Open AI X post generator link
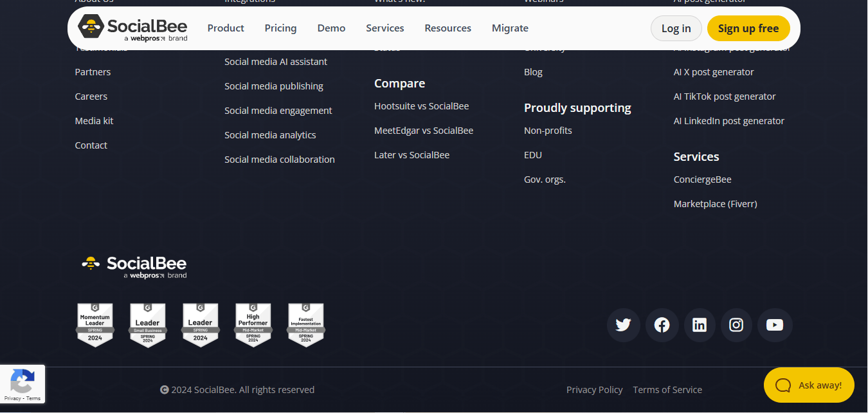This screenshot has height=413, width=868. click(714, 72)
